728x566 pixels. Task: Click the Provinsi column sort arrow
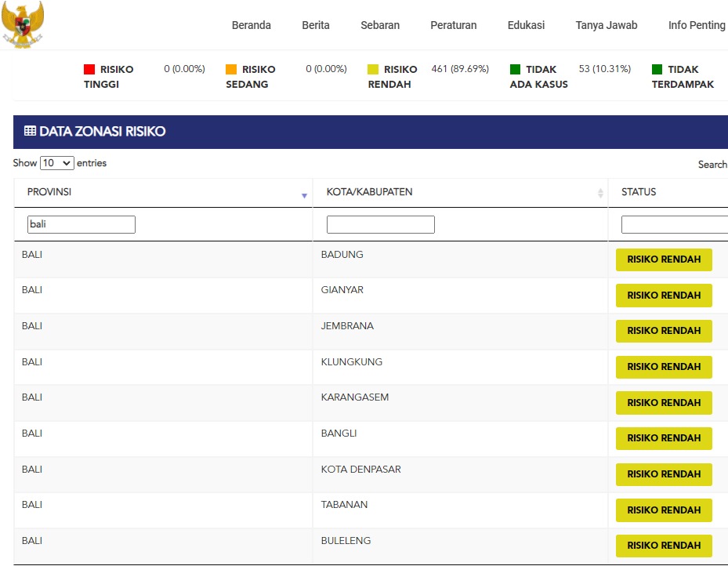click(304, 195)
